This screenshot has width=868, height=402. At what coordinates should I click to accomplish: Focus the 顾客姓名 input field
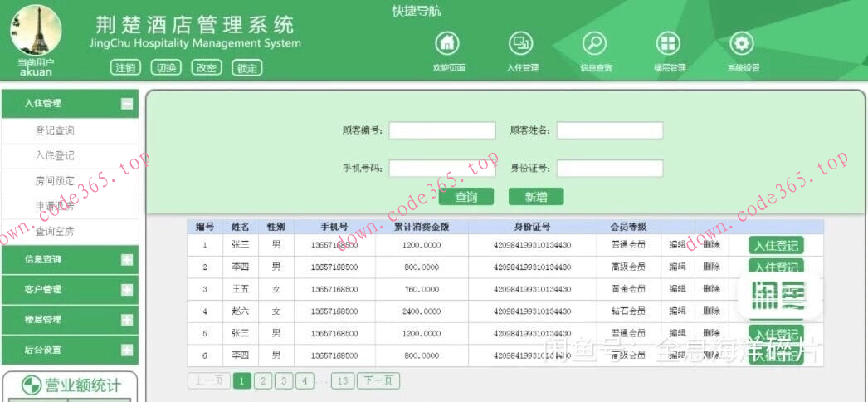pos(610,130)
